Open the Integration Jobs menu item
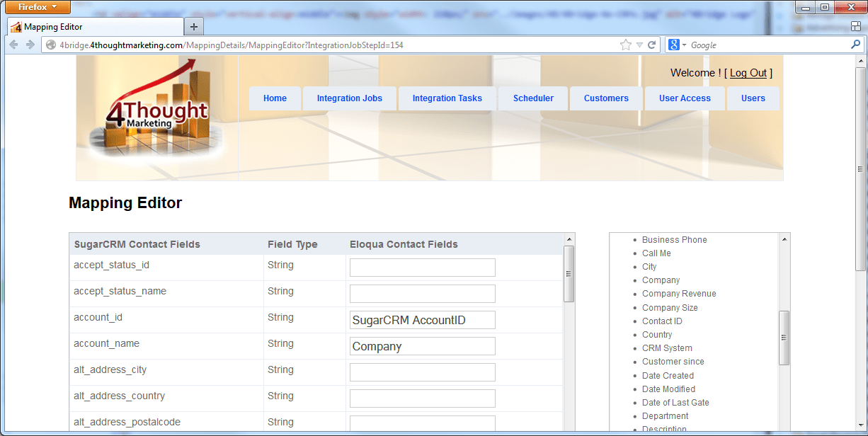The image size is (868, 436). [350, 98]
